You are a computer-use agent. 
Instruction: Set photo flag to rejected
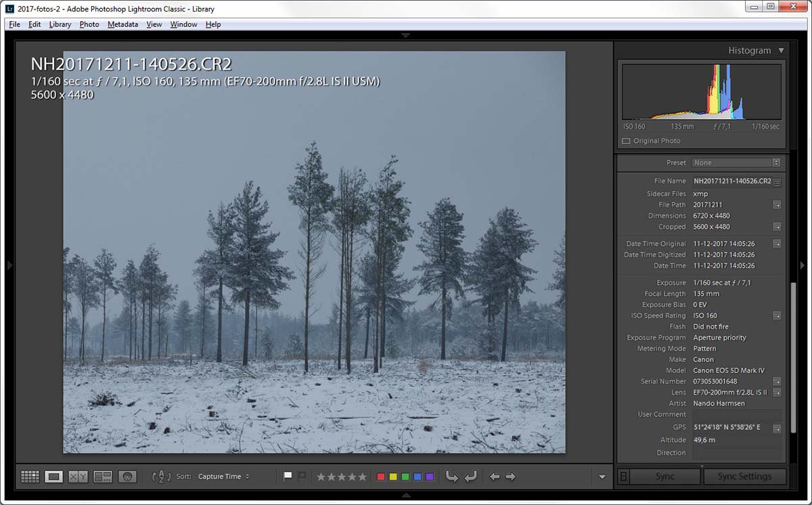point(301,476)
